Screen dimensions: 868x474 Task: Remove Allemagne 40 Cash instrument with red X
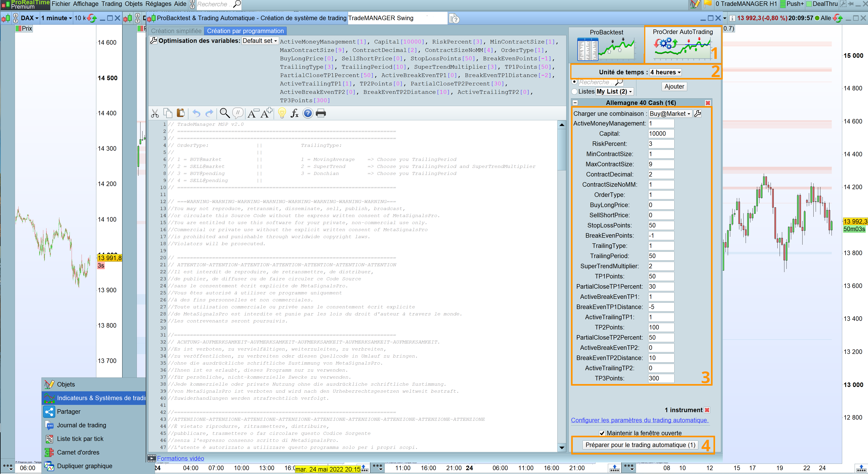[x=708, y=103]
